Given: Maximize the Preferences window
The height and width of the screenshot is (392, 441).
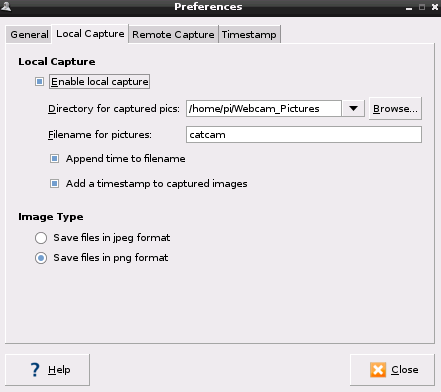Looking at the screenshot, I should tap(422, 7).
